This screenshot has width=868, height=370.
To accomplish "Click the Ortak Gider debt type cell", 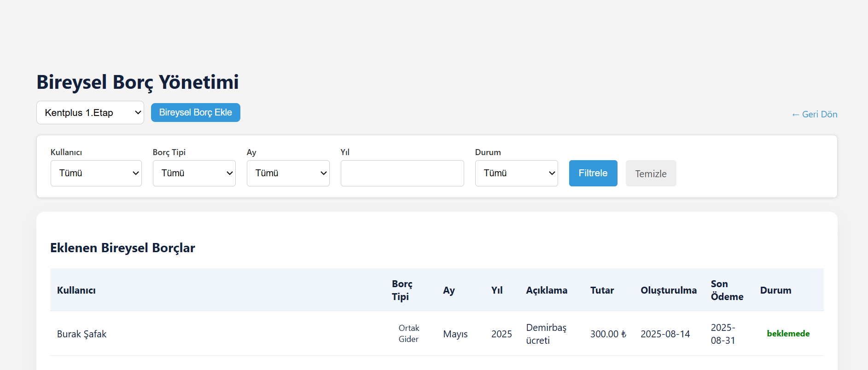I will pos(408,334).
